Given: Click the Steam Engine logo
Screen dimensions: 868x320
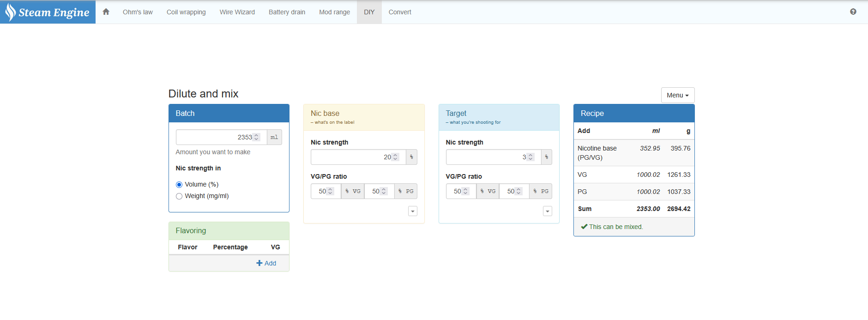Looking at the screenshot, I should click(48, 12).
